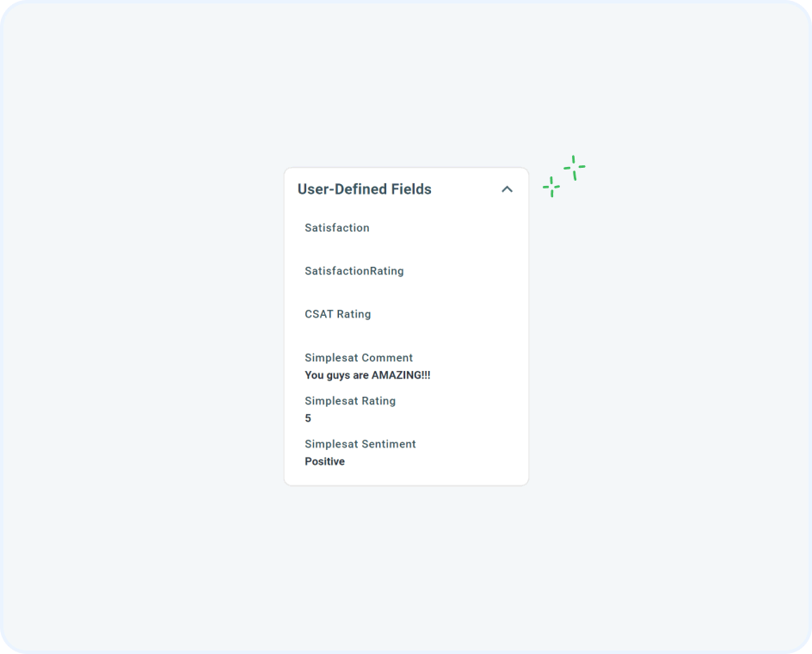Click the Simplesat Sentiment label
The height and width of the screenshot is (654, 812).
(360, 444)
